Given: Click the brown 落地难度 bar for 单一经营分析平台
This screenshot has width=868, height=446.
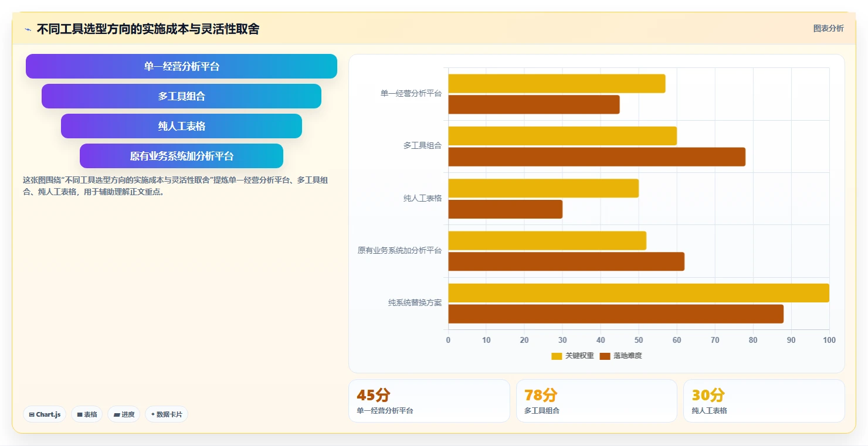Looking at the screenshot, I should pos(534,104).
